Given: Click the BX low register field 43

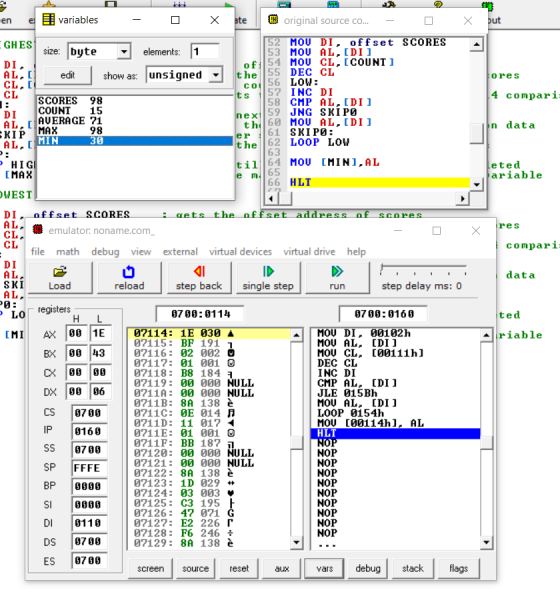Looking at the screenshot, I should coord(100,353).
